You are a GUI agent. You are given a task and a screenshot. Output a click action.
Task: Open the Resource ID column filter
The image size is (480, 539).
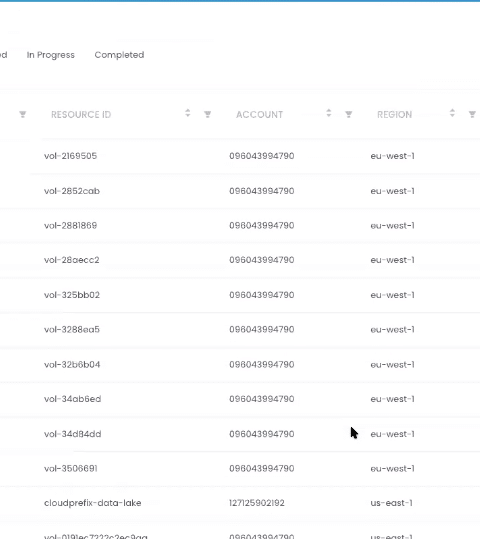click(x=207, y=114)
